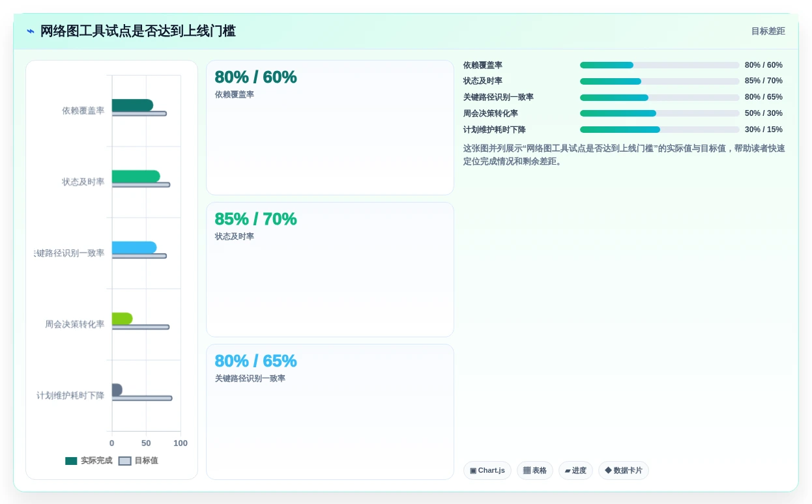Toggle the 实际完成 legend swatch
The width and height of the screenshot is (812, 504).
coord(71,461)
